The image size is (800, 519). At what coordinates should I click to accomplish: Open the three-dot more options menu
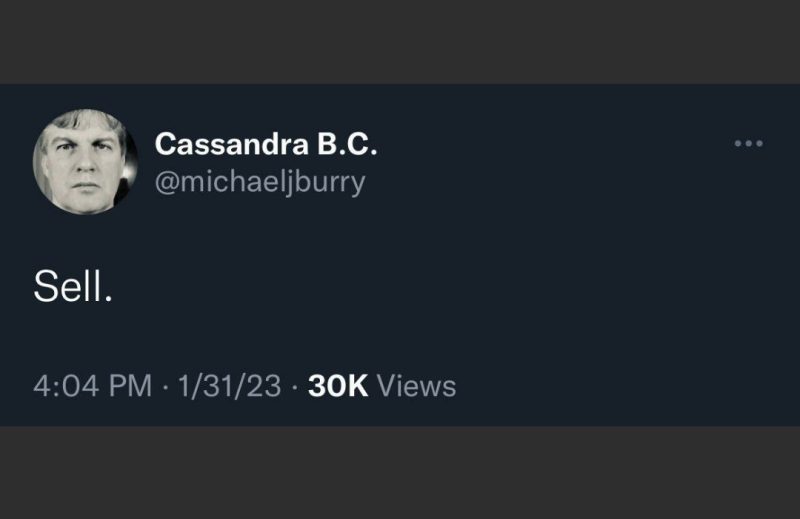(x=748, y=144)
